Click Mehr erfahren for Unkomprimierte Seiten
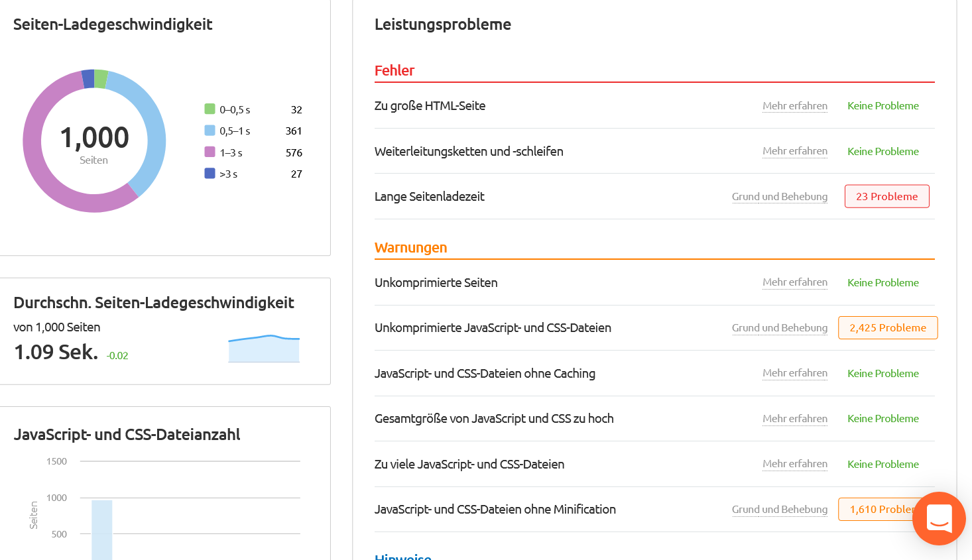Viewport: 972px width, 560px height. pos(795,282)
